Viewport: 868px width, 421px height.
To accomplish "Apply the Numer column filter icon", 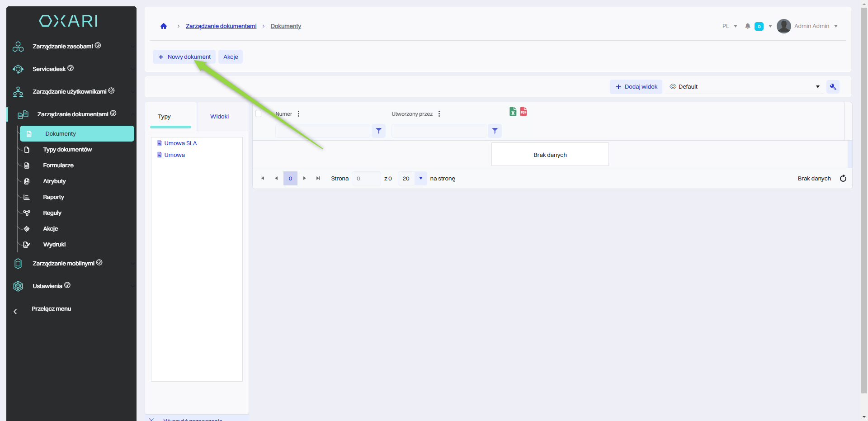I will pos(379,131).
